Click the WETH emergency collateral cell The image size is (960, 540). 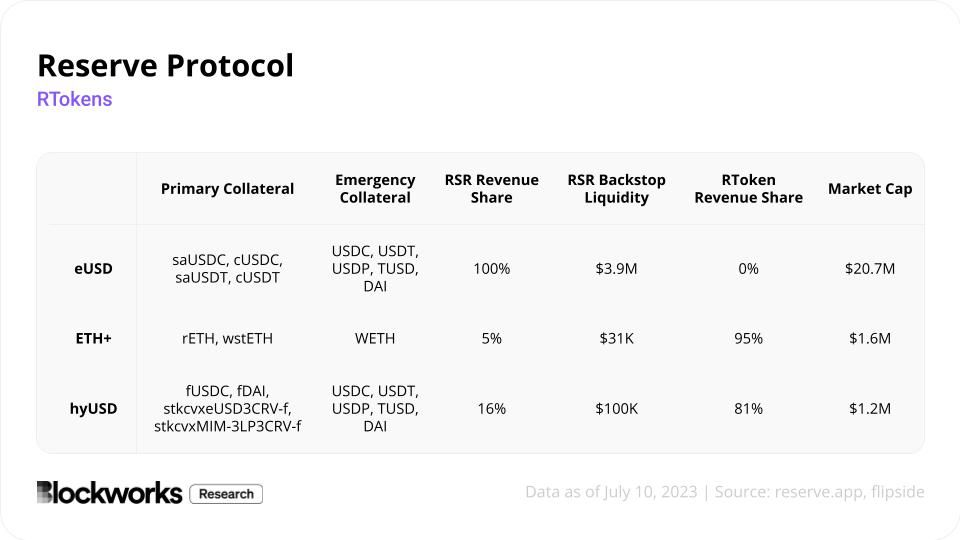[x=375, y=339]
